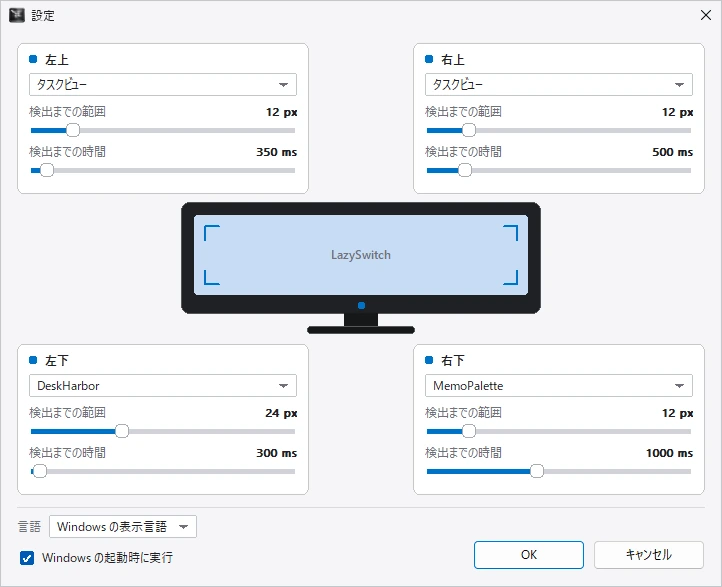Click the bottom-left corner bracket in monitor preview

pos(212,277)
